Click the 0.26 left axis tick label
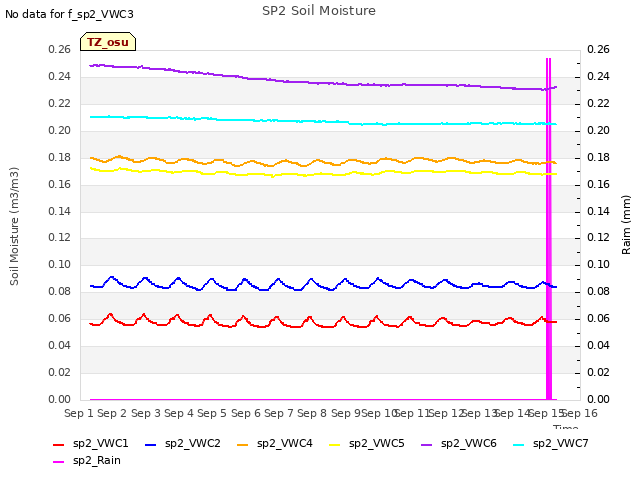Screen dimensions: 640x480 pyautogui.click(x=60, y=50)
